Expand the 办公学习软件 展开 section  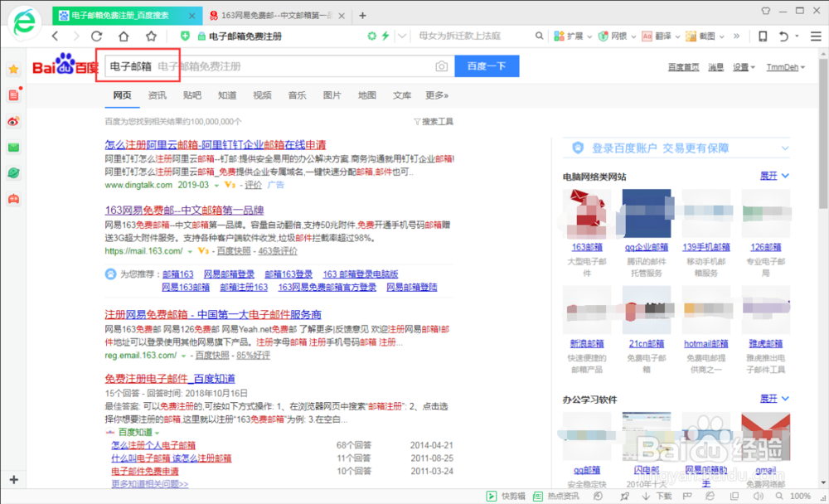pyautogui.click(x=774, y=398)
